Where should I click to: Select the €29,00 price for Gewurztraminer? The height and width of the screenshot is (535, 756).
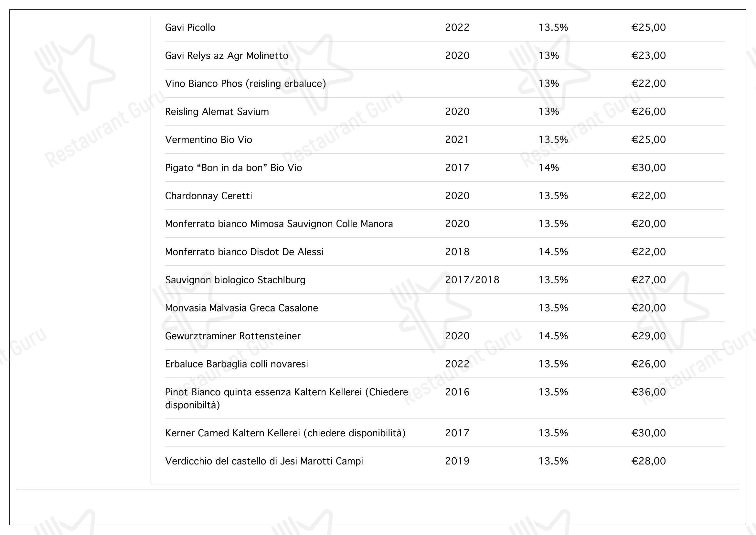[x=648, y=336]
